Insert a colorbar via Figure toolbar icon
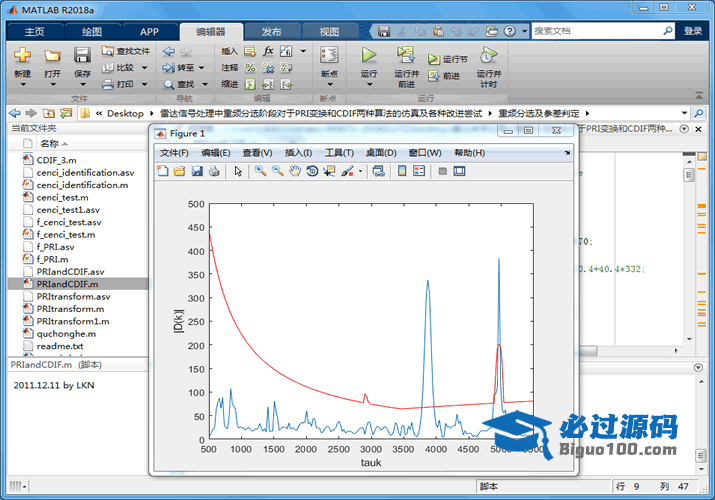715x500 pixels. pyautogui.click(x=402, y=171)
